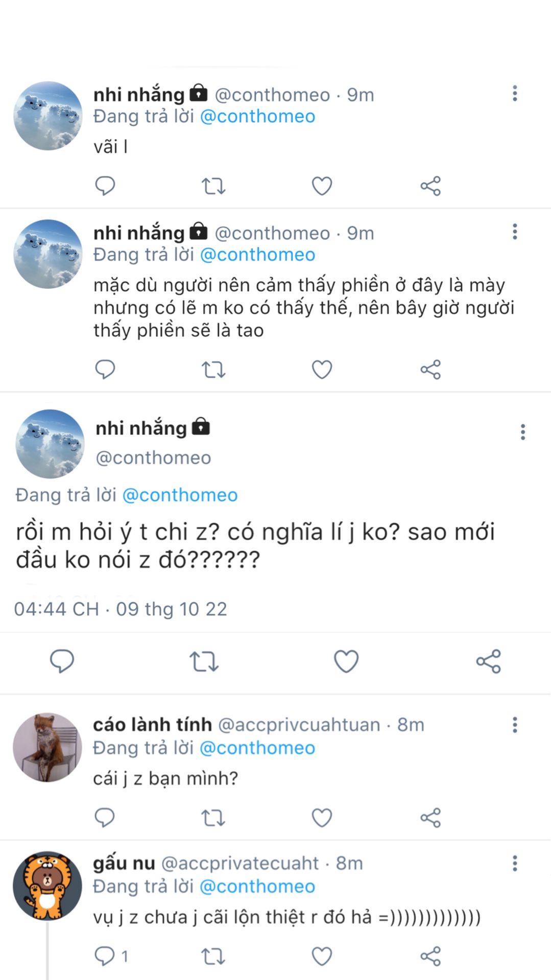Open cáo lành tính's profile name
551x980 pixels.
coord(152,725)
